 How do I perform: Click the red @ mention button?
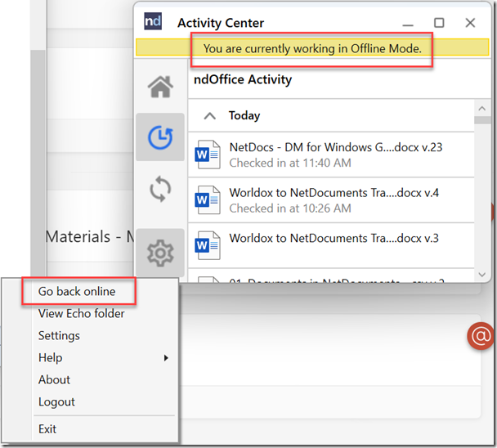point(480,336)
